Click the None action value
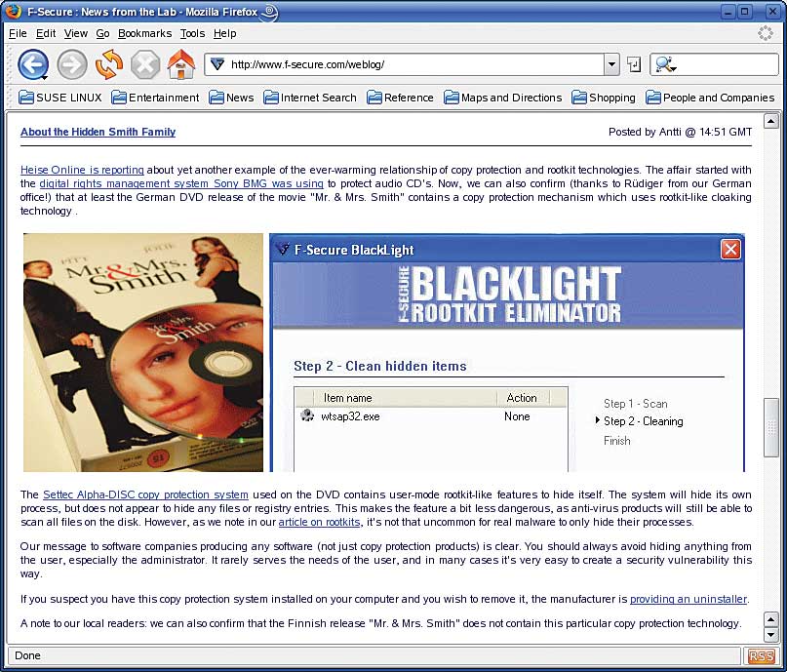This screenshot has height=672, width=787. [x=517, y=416]
